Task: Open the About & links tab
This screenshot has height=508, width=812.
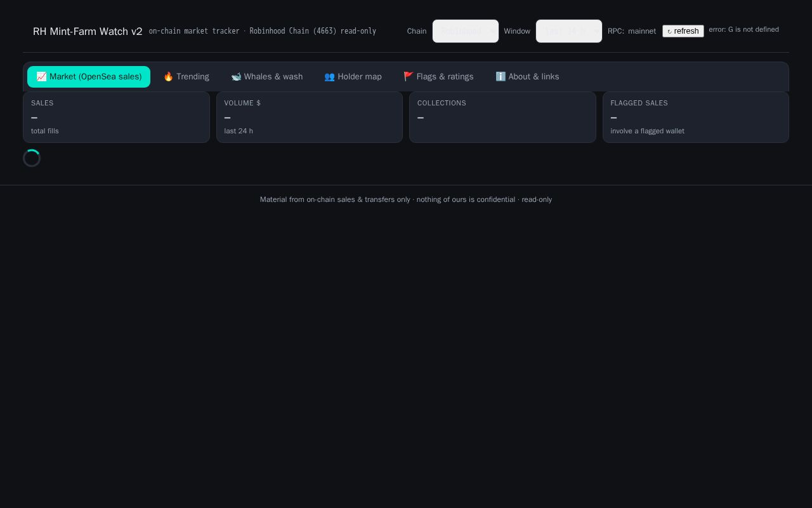Action: [x=527, y=77]
